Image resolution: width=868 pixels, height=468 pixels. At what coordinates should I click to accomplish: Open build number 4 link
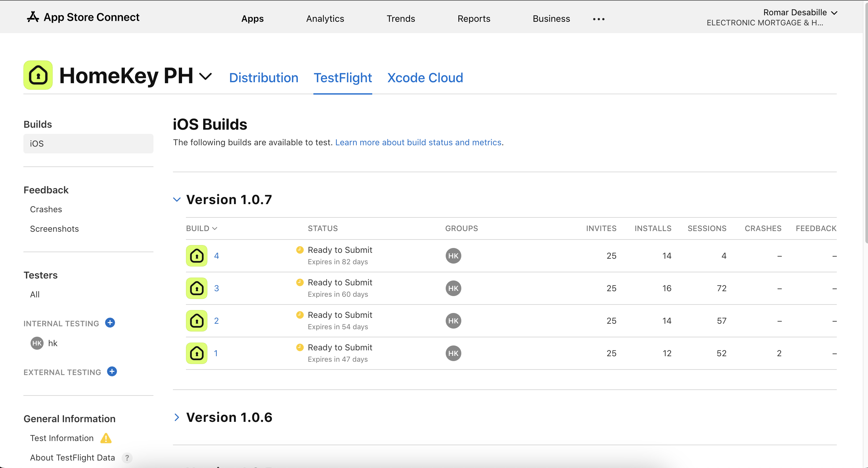pyautogui.click(x=216, y=256)
